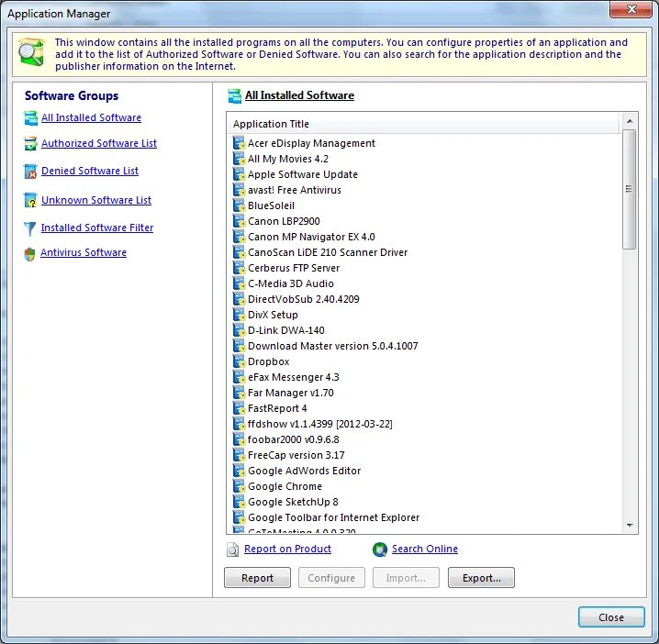Click the All Installed Software header icon
This screenshot has height=644, width=659.
(235, 95)
